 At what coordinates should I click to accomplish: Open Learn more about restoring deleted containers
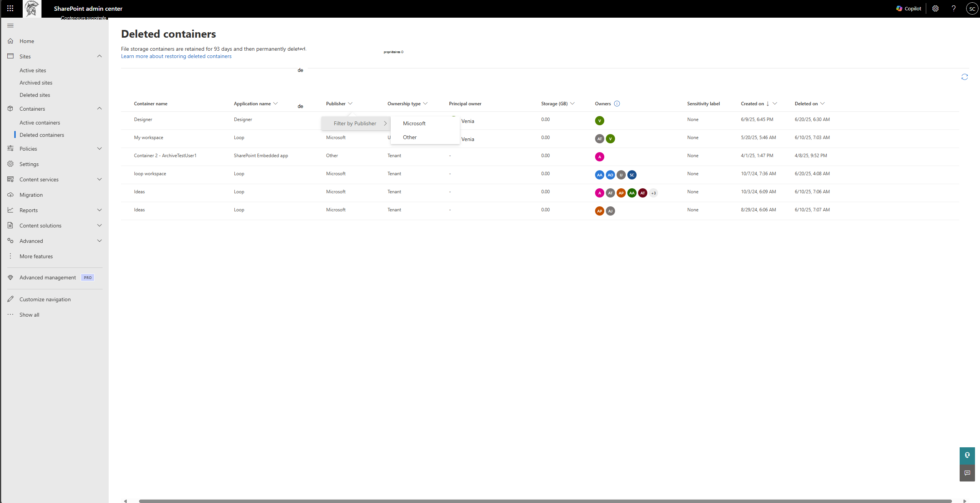tap(176, 56)
